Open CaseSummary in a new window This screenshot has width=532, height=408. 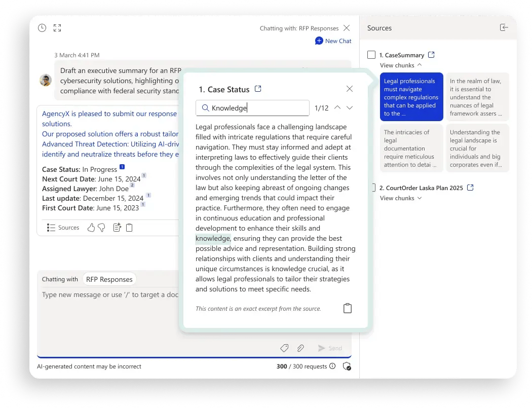[431, 54]
